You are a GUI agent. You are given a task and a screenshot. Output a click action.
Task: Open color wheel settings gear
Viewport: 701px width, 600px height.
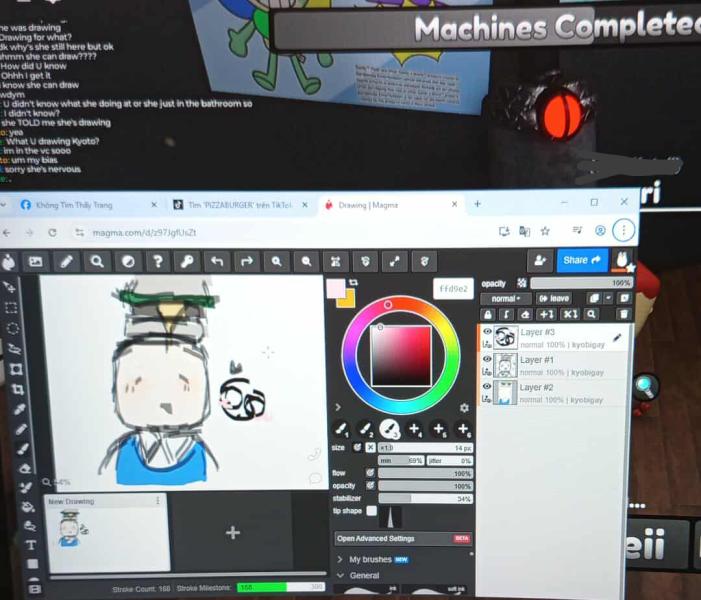[x=464, y=408]
